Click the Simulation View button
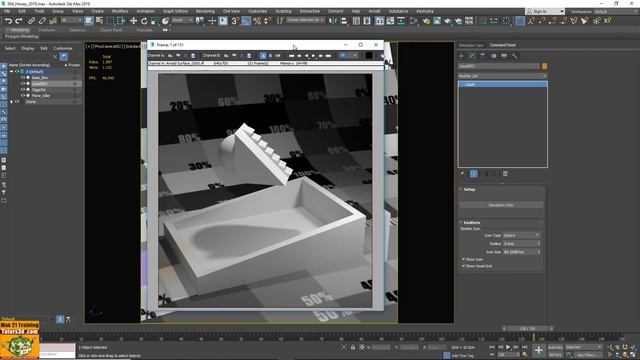 [501, 205]
